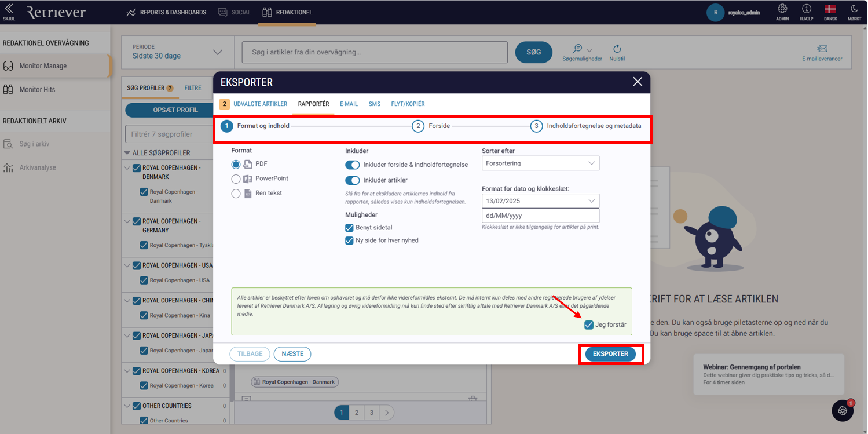Uncheck Royal Copenhagen - Germany profile checkbox

[137, 221]
